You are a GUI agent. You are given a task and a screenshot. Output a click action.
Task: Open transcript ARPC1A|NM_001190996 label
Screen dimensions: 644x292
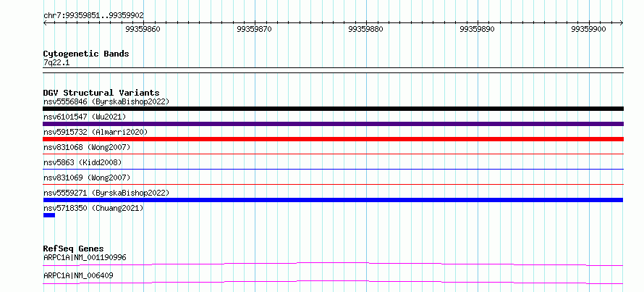point(85,257)
